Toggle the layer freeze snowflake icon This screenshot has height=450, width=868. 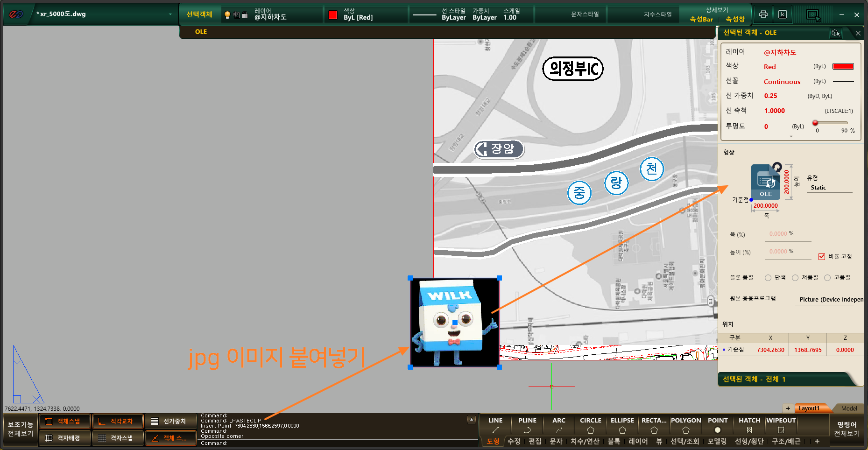[236, 15]
